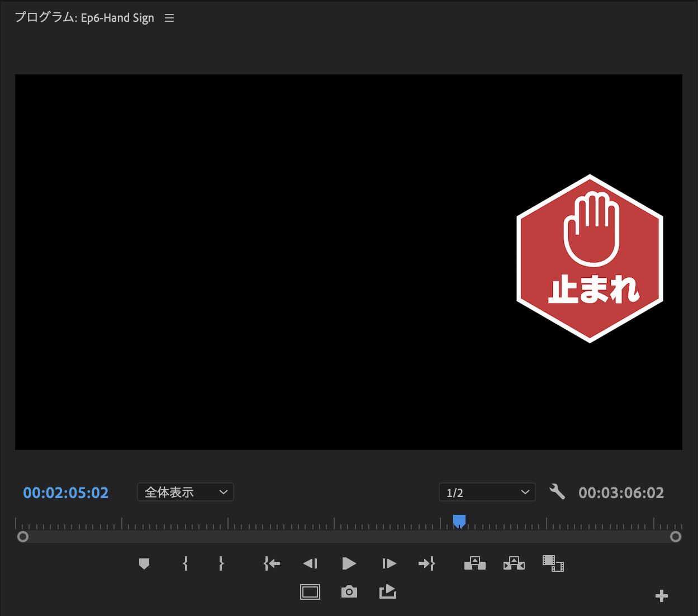Click the Extract button icon
Screen dimensions: 698x616
coord(514,563)
